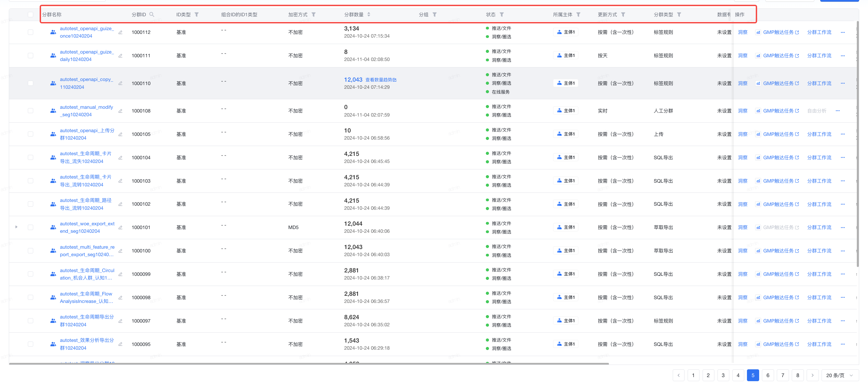
Task: Check the box for row 1000105
Action: (31, 134)
